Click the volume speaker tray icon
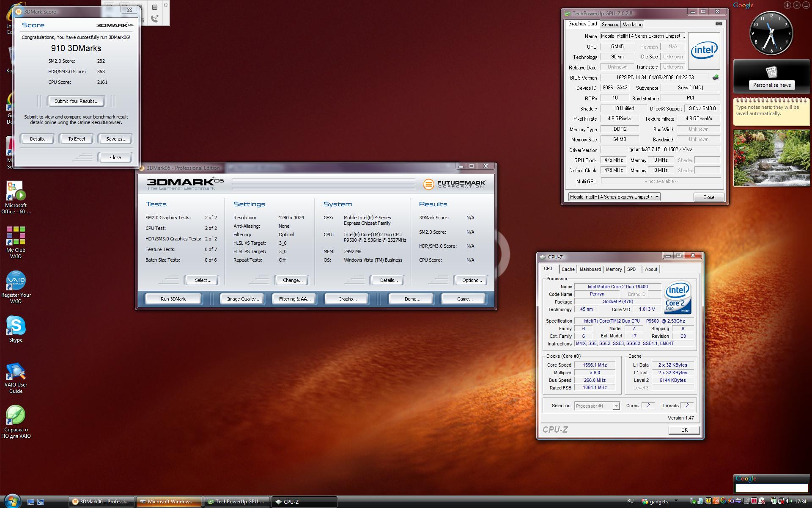812x508 pixels. click(x=788, y=501)
